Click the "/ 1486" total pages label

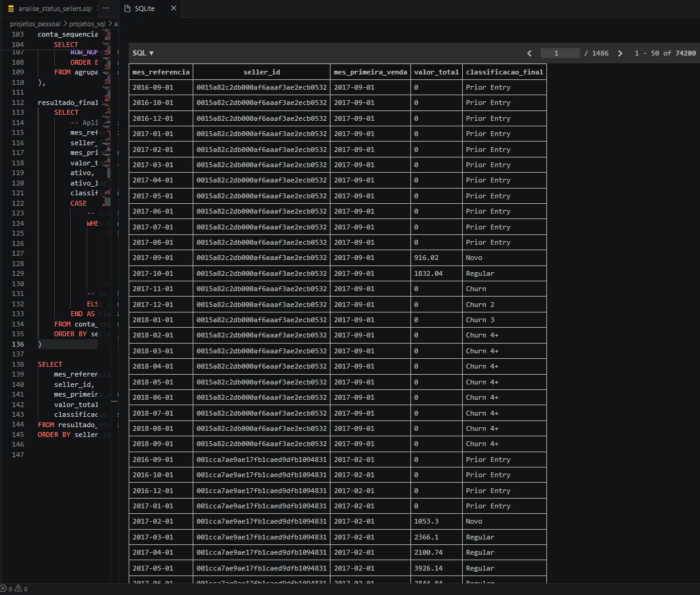tap(596, 53)
